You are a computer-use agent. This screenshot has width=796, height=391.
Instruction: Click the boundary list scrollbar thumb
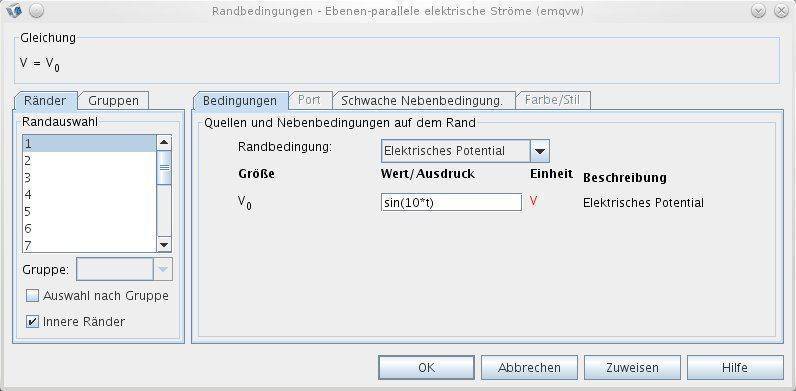click(x=164, y=168)
